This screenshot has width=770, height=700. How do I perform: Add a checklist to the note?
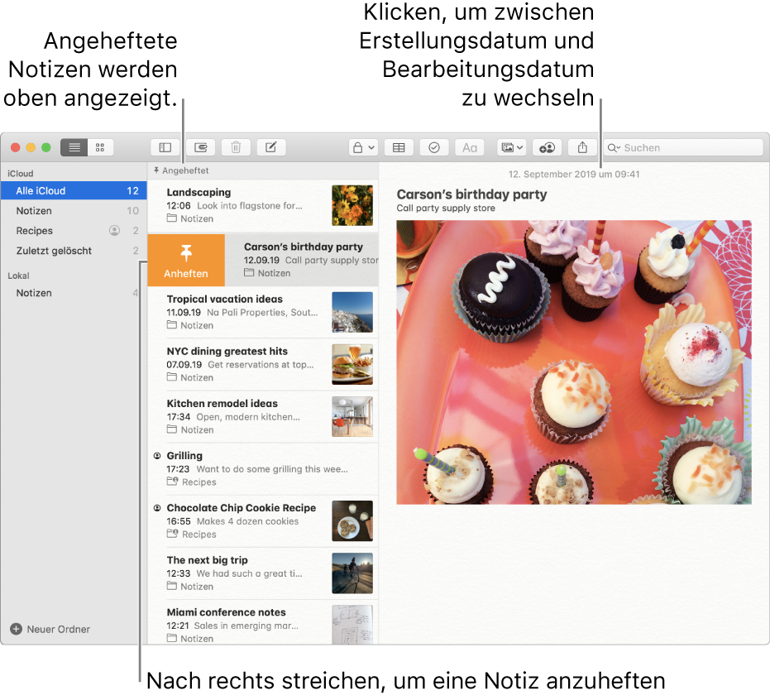pyautogui.click(x=433, y=147)
